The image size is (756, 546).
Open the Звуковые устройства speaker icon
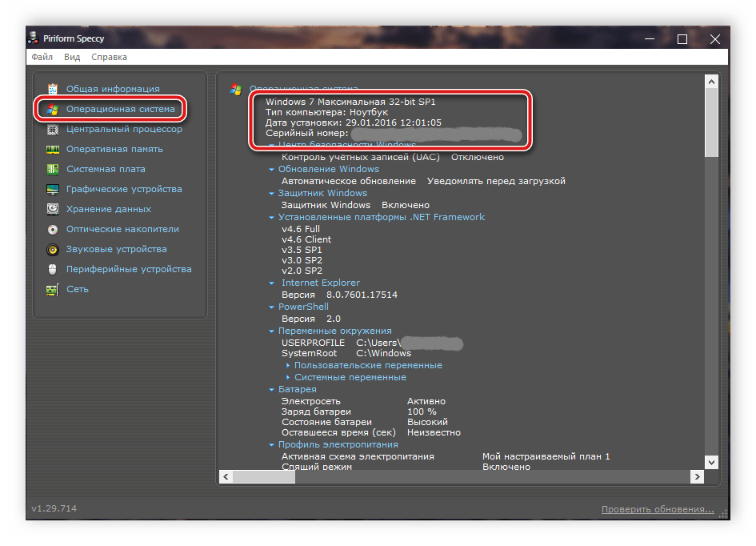(x=53, y=249)
